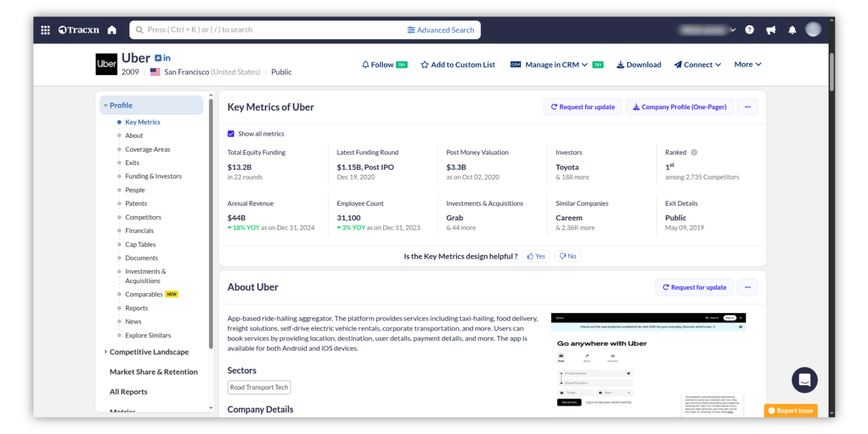Uncheck the Show all metrics checkbox
This screenshot has height=434, width=868.
coord(231,134)
